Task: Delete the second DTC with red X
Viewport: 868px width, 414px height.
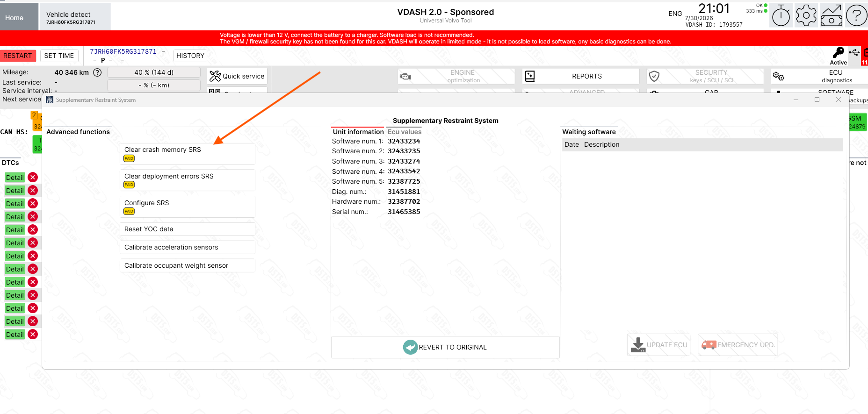Action: click(33, 190)
